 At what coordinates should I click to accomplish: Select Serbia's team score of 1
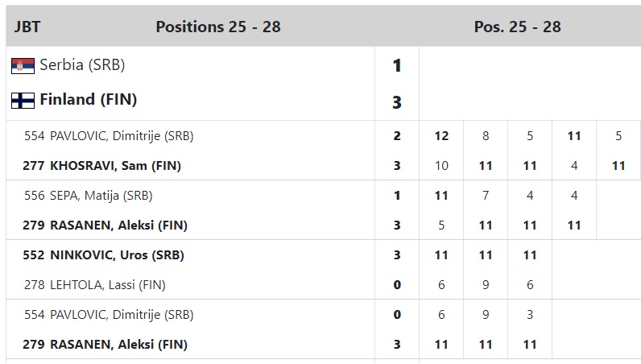(x=397, y=66)
